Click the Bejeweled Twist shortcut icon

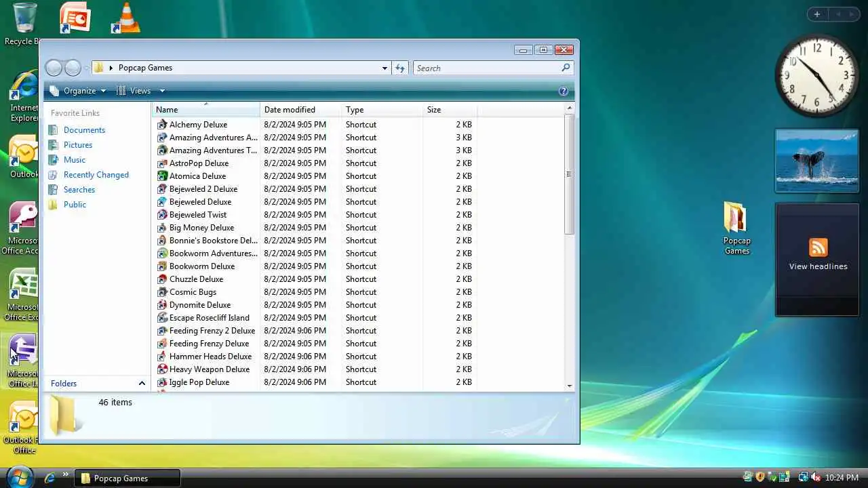coord(162,215)
